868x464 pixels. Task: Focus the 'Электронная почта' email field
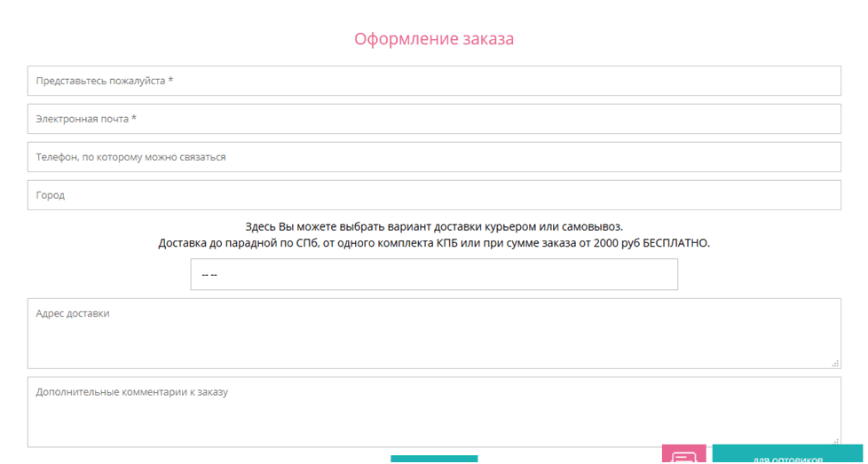point(434,119)
